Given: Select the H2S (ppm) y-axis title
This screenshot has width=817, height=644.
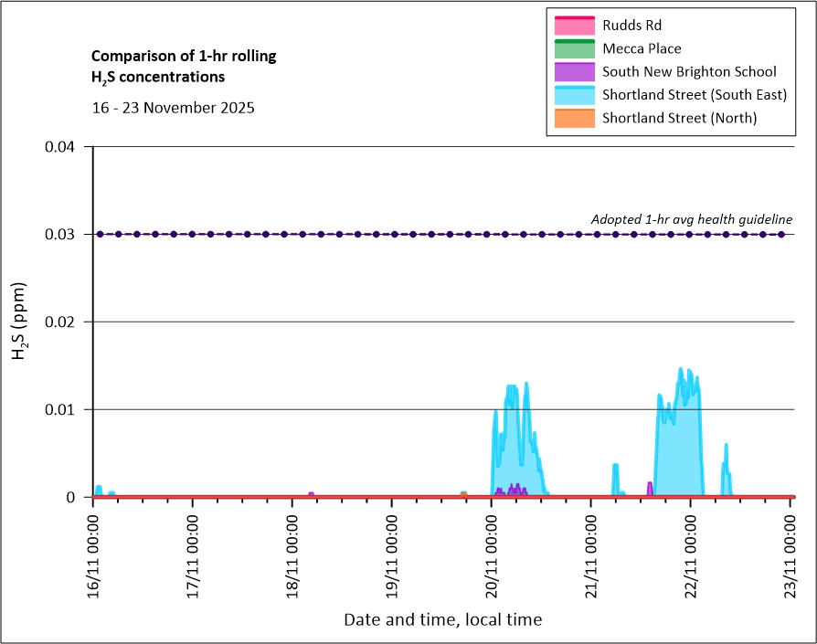Looking at the screenshot, I should 20,322.
